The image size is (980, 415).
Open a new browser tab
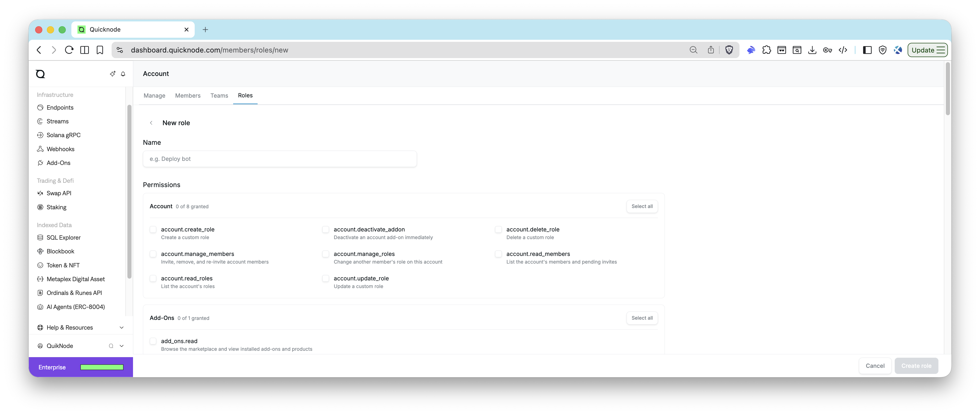[205, 29]
